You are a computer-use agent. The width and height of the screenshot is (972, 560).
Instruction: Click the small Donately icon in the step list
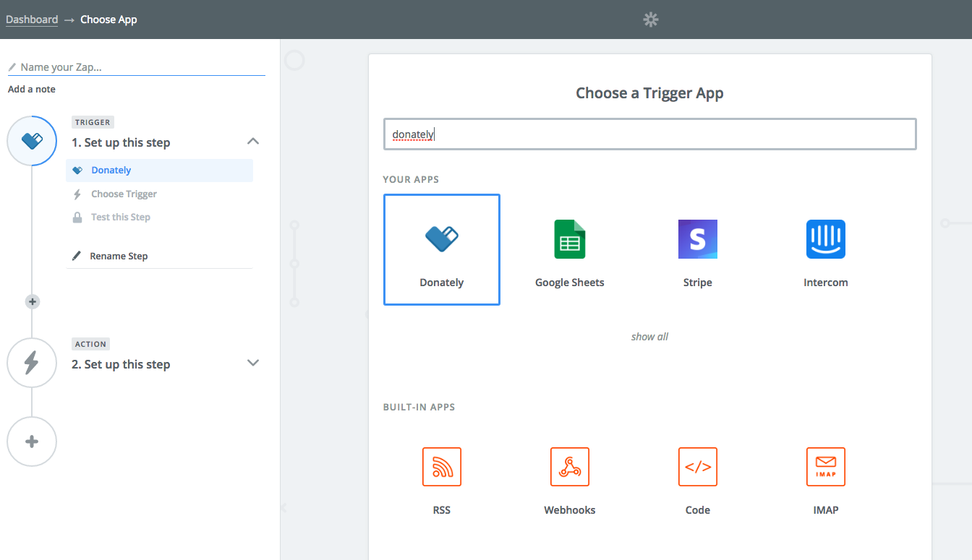click(77, 171)
